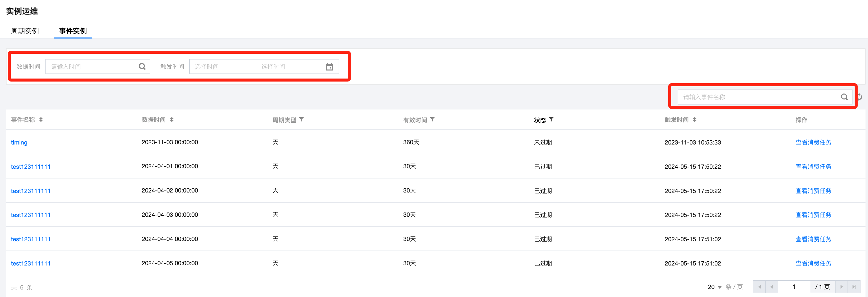Switch to the 周期实例 tab

point(25,31)
